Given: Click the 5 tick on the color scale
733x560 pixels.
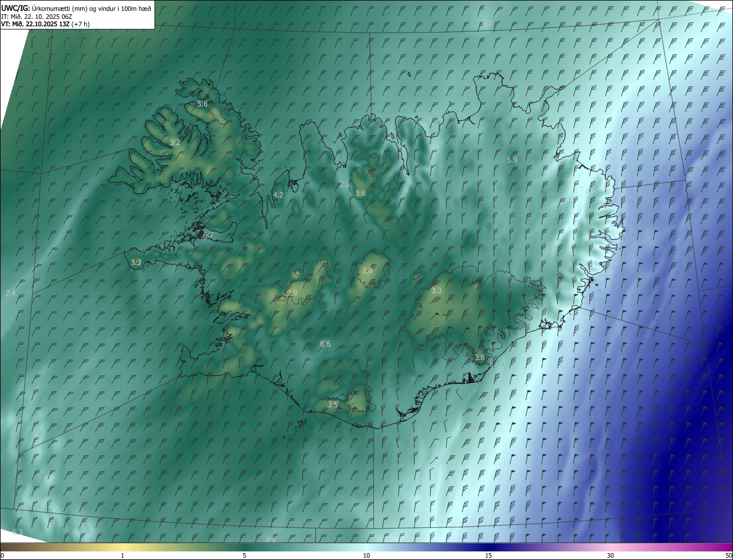Looking at the screenshot, I should (x=245, y=555).
